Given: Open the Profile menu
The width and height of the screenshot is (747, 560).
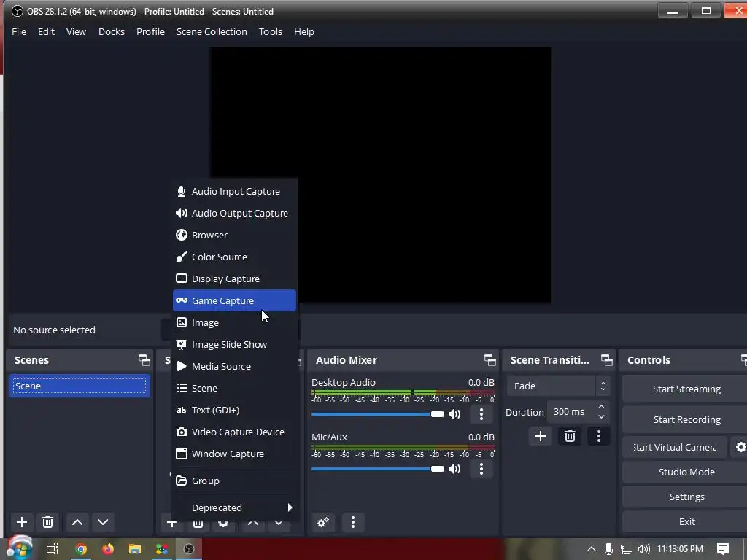Looking at the screenshot, I should point(150,32).
